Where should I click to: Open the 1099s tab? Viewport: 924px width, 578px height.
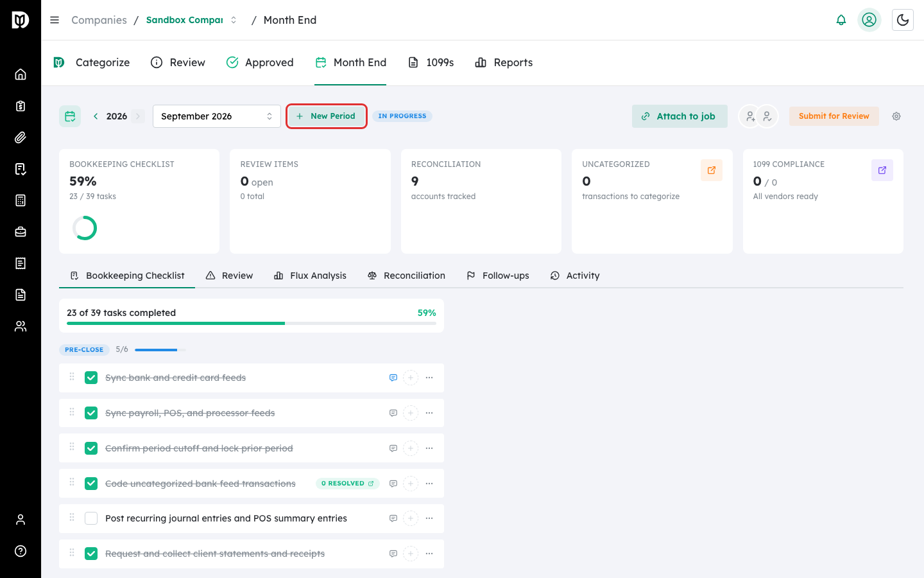pos(431,62)
